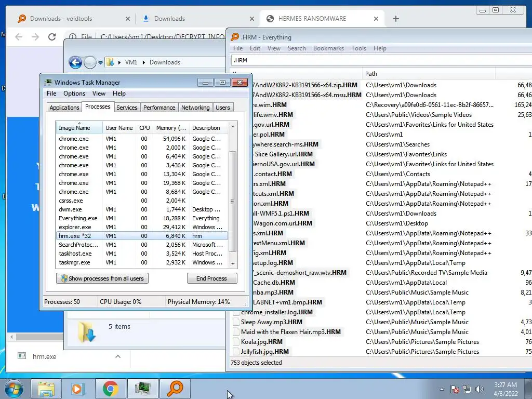
Task: Click the shield icon on Show processes button
Action: tap(64, 278)
